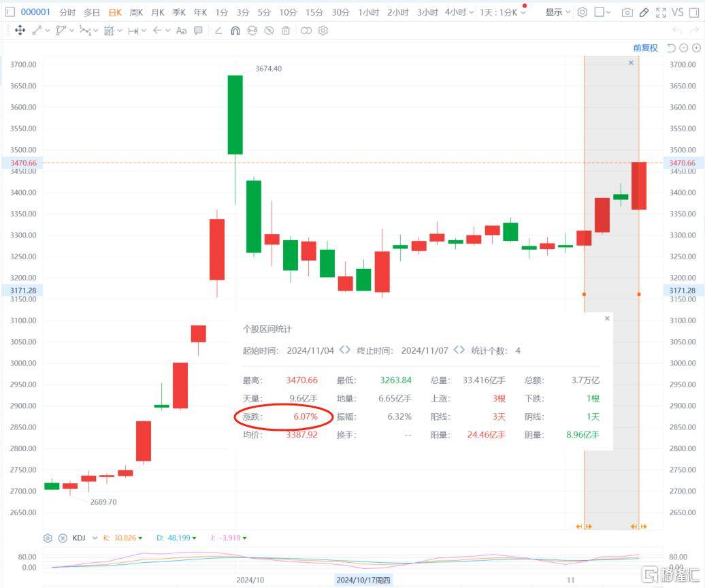Remove the KDJ indicator with X icon
This screenshot has height=588, width=705.
(x=63, y=538)
